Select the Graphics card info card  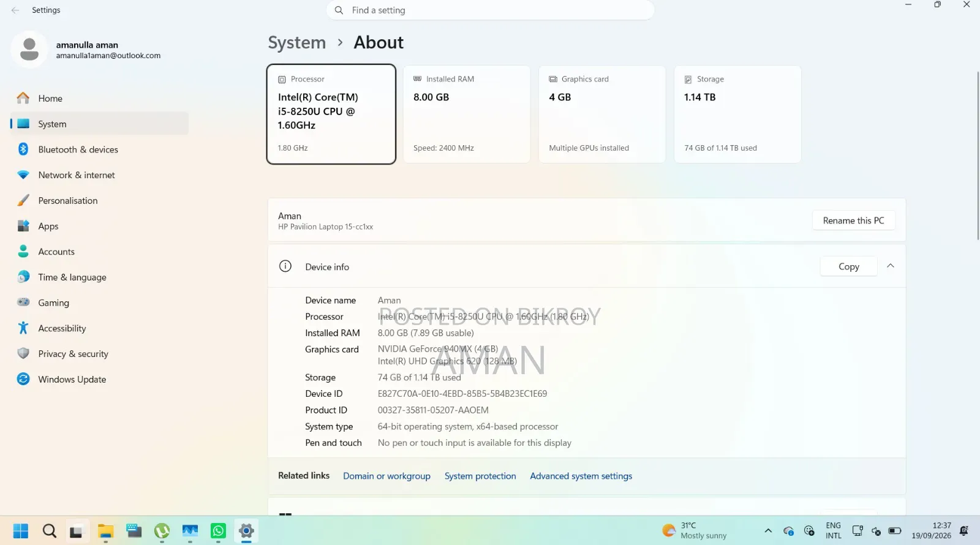coord(602,114)
